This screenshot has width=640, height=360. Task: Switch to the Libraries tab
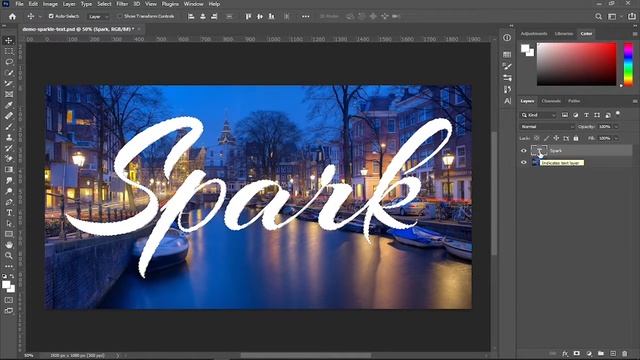click(564, 34)
